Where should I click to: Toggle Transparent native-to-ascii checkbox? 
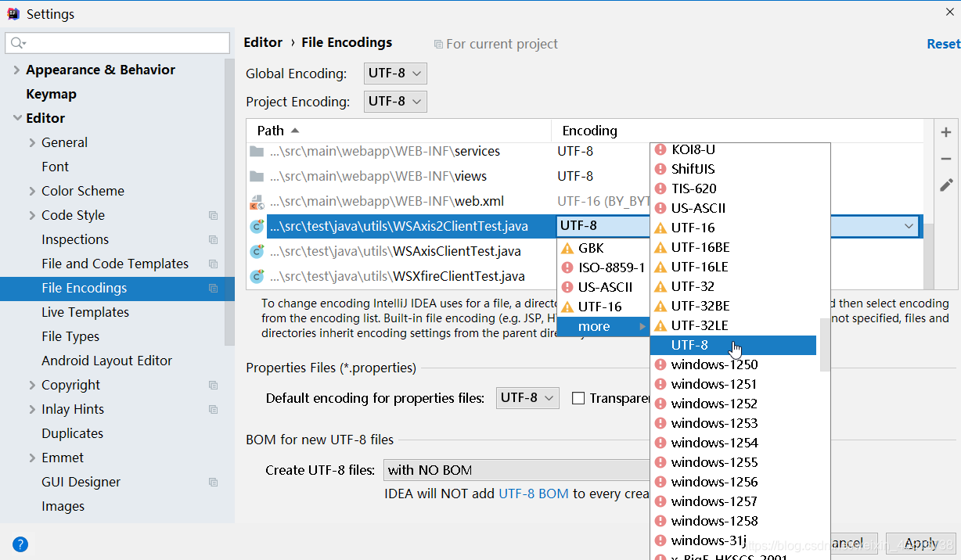tap(578, 398)
